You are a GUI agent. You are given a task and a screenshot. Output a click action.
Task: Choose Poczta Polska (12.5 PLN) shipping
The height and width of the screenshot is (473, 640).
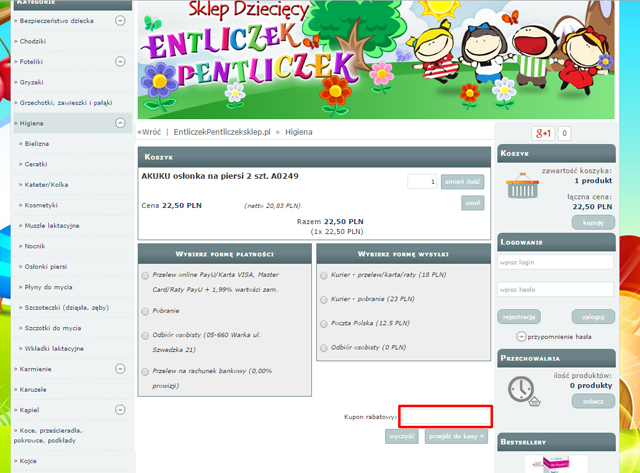coord(323,324)
